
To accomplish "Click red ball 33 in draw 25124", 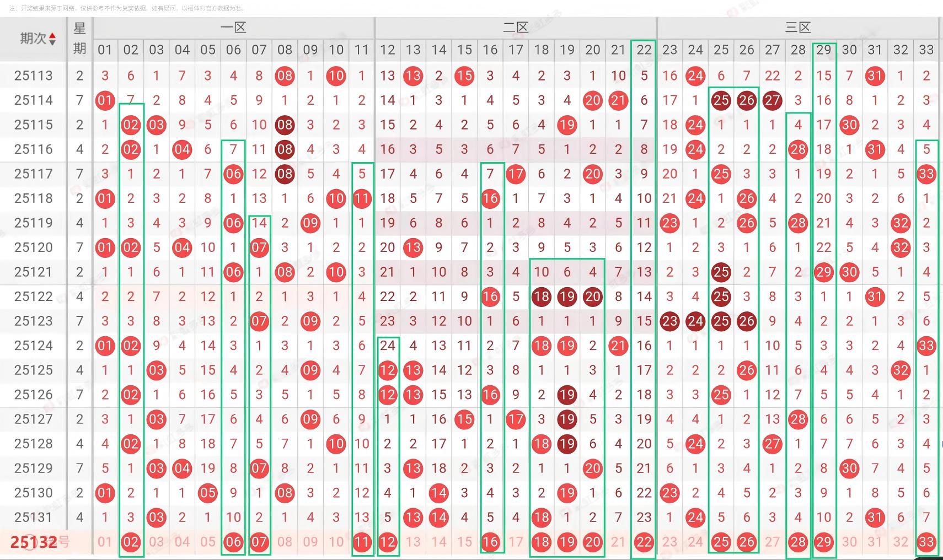I will [926, 346].
